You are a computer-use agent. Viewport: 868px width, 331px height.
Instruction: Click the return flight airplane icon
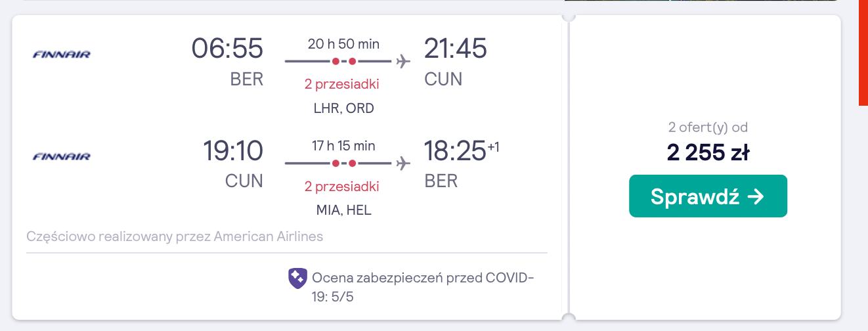[403, 163]
